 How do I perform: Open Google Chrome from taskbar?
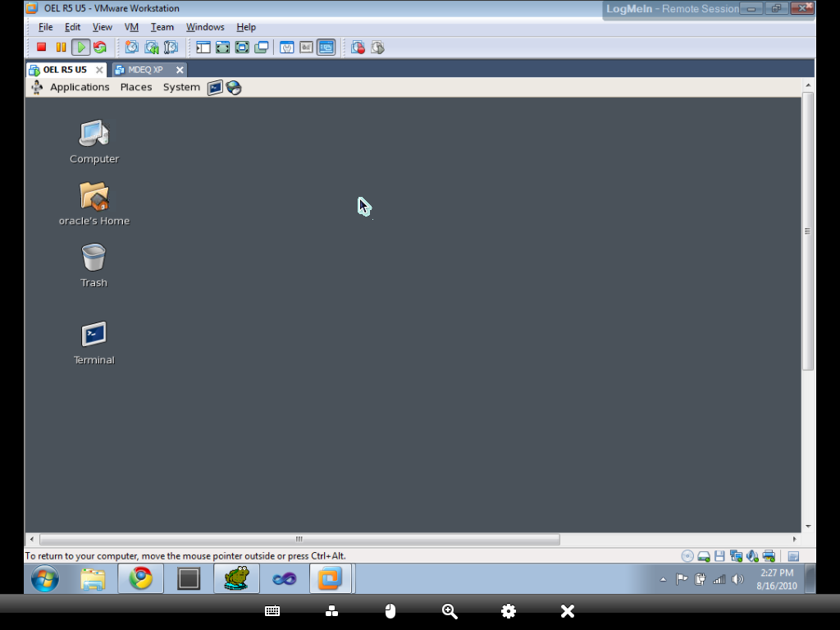pos(141,578)
